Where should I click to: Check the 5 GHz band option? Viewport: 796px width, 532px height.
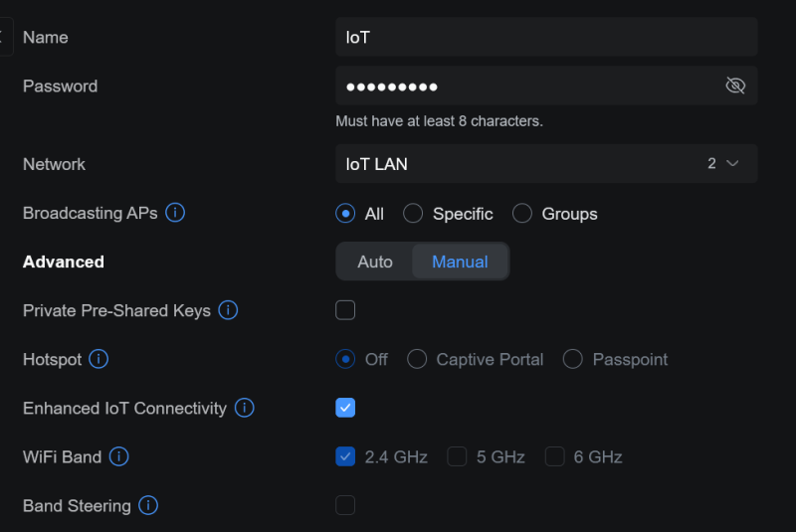point(457,456)
